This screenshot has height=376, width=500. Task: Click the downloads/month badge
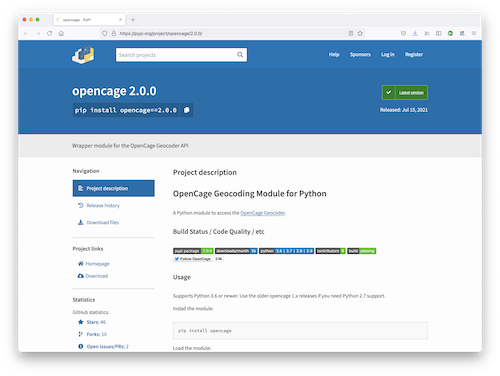[236, 251]
